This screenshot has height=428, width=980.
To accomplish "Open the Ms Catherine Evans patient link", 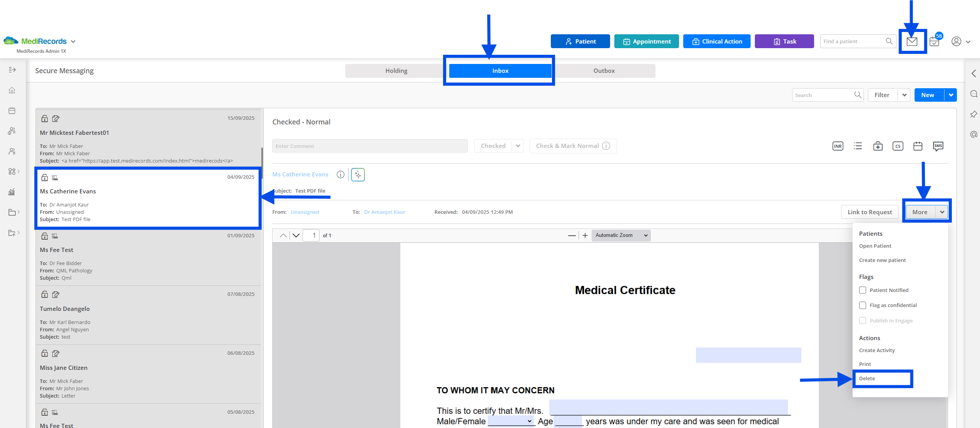I will 300,175.
